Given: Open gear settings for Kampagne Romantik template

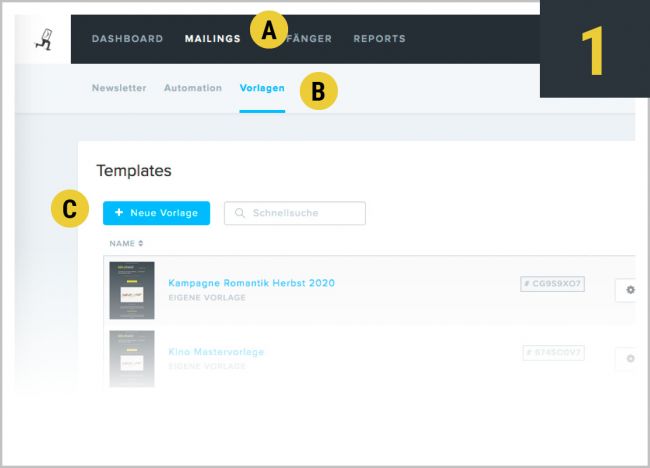Looking at the screenshot, I should (x=629, y=290).
